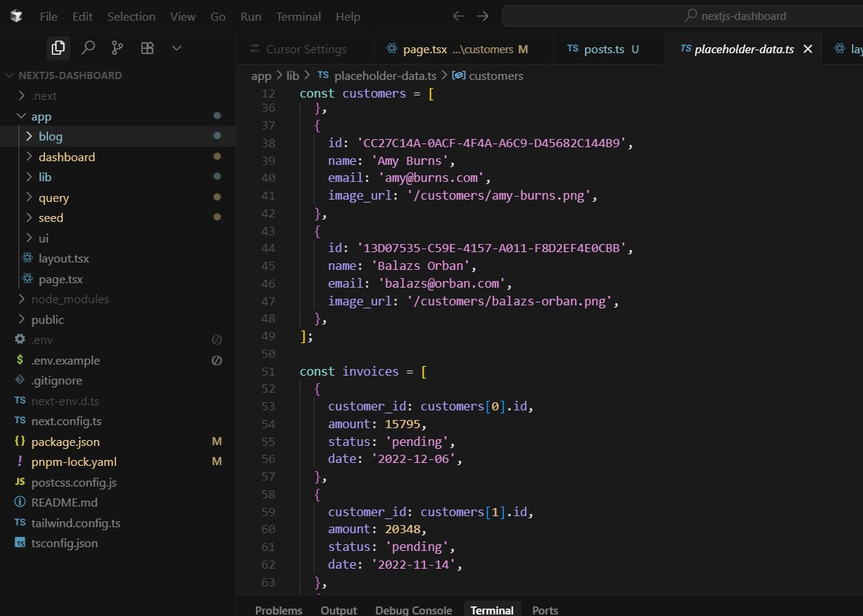Click the amount value 15795
The height and width of the screenshot is (616, 863).
click(402, 424)
